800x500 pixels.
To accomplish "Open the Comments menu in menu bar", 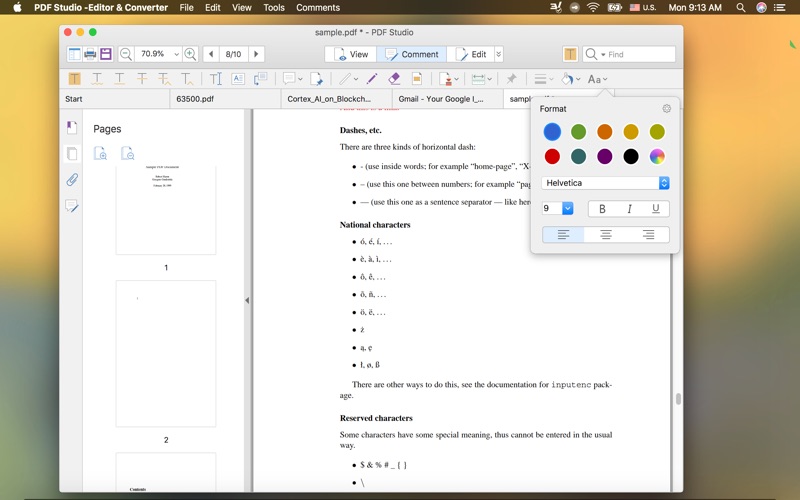I will pyautogui.click(x=317, y=7).
